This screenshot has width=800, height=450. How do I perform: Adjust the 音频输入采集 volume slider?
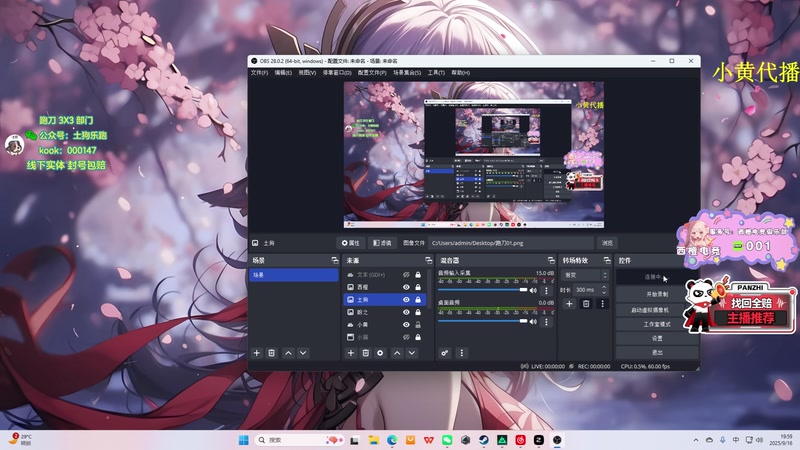pyautogui.click(x=483, y=290)
